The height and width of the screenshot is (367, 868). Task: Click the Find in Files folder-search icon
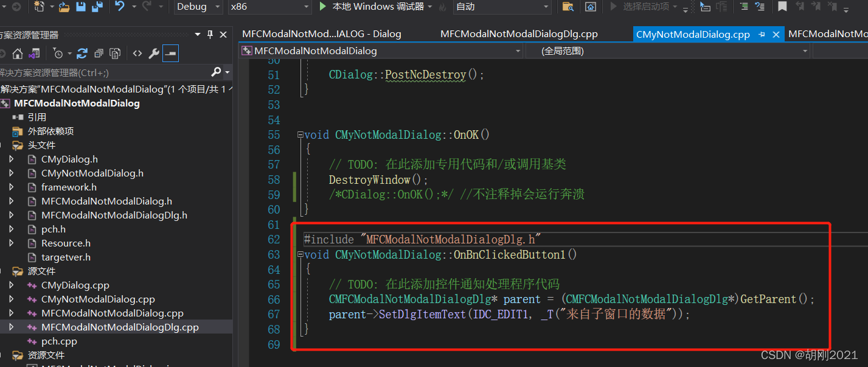[x=568, y=7]
